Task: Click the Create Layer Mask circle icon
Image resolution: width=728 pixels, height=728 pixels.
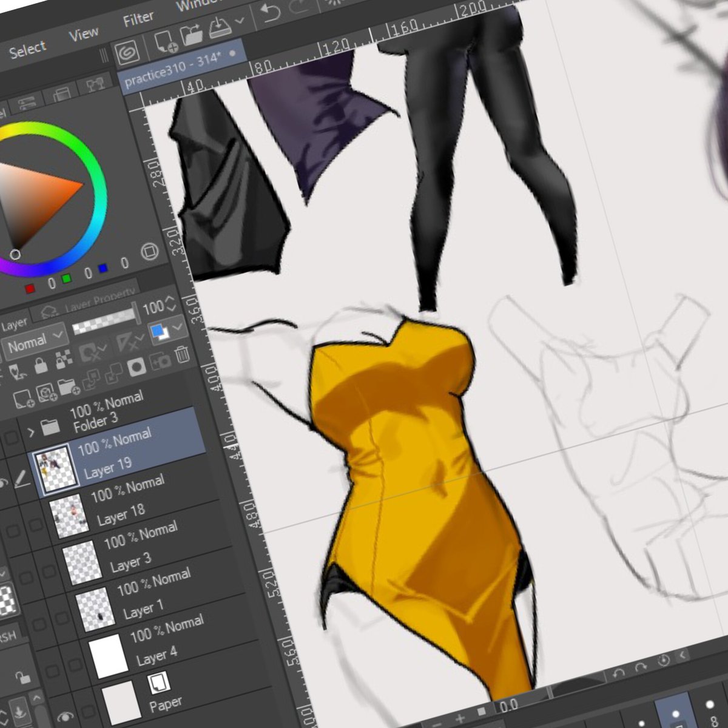Action: [136, 366]
